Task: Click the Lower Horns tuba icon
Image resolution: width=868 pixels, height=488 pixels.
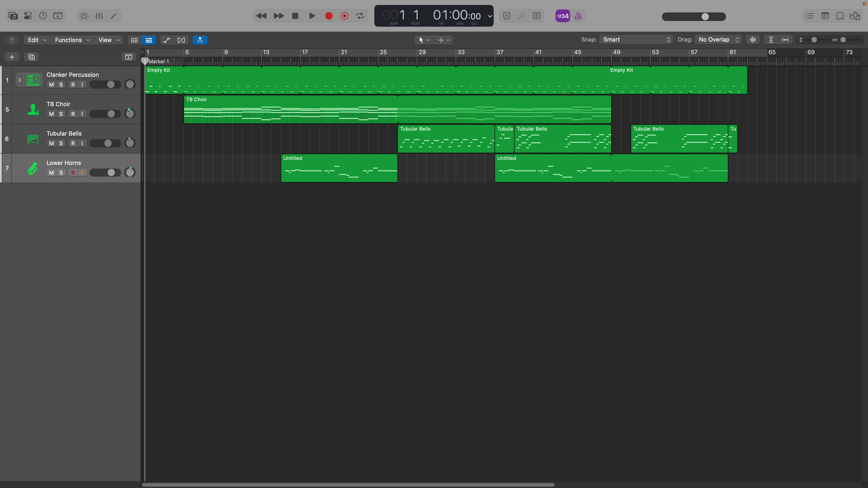Action: coord(33,168)
